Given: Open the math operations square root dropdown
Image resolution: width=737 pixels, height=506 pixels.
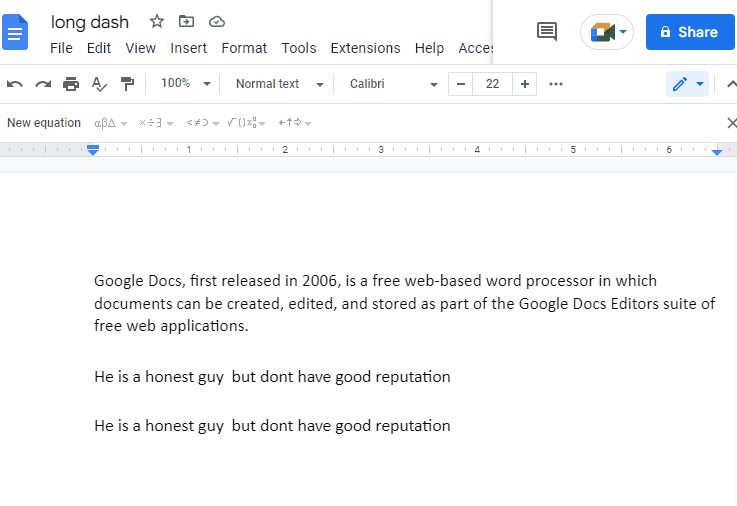Looking at the screenshot, I should tap(246, 123).
